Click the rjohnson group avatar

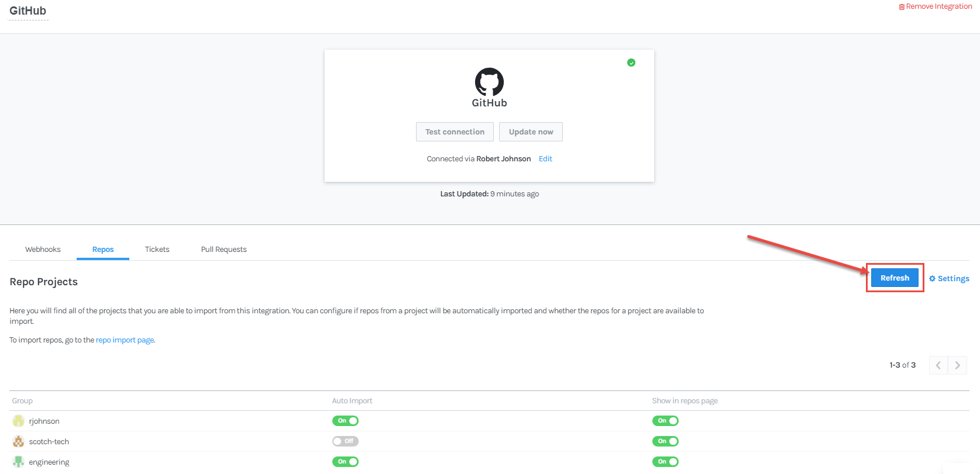(19, 421)
